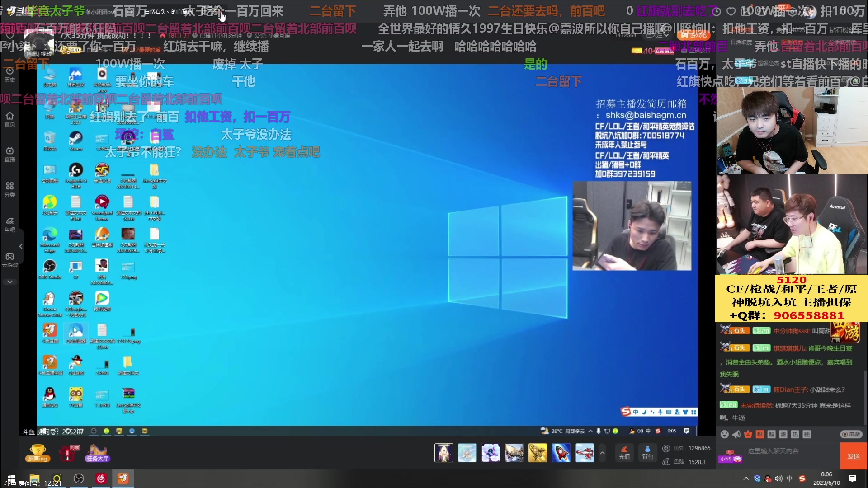Image resolution: width=868 pixels, height=488 pixels.
Task: Toggle the 超 chat option
Action: coord(772,434)
